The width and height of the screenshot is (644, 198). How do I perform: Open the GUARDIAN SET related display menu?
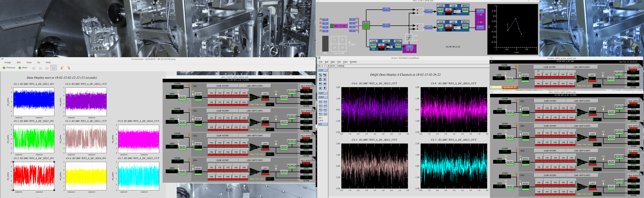(x=510, y=87)
